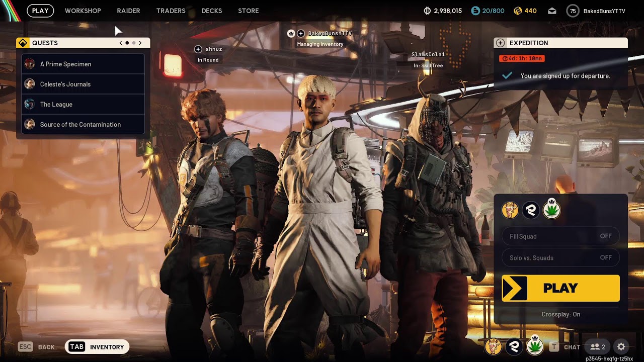Image resolution: width=644 pixels, height=362 pixels.
Task: Toggle the Fill Squad option
Action: tap(560, 236)
